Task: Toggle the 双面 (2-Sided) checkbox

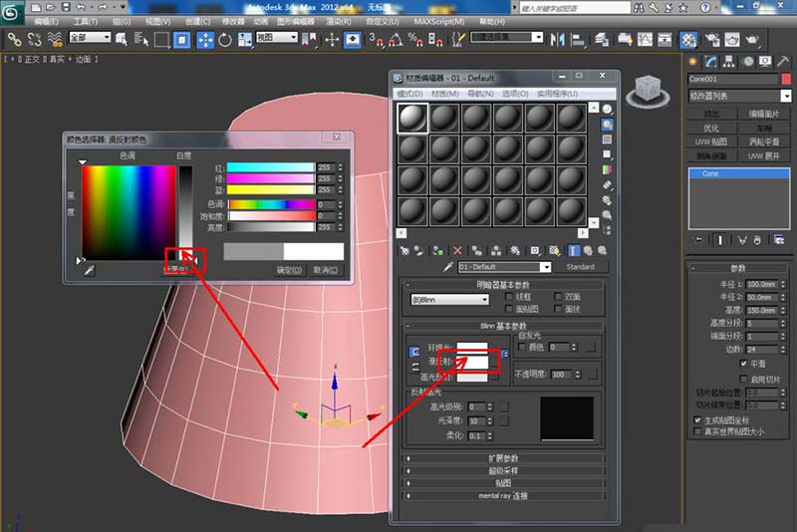Action: pyautogui.click(x=557, y=296)
